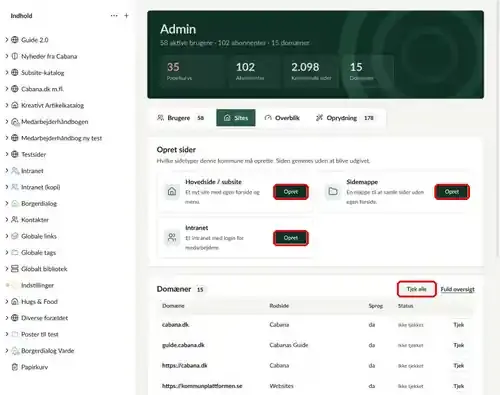Click Opret for Hovedside / subsite

tap(291, 192)
